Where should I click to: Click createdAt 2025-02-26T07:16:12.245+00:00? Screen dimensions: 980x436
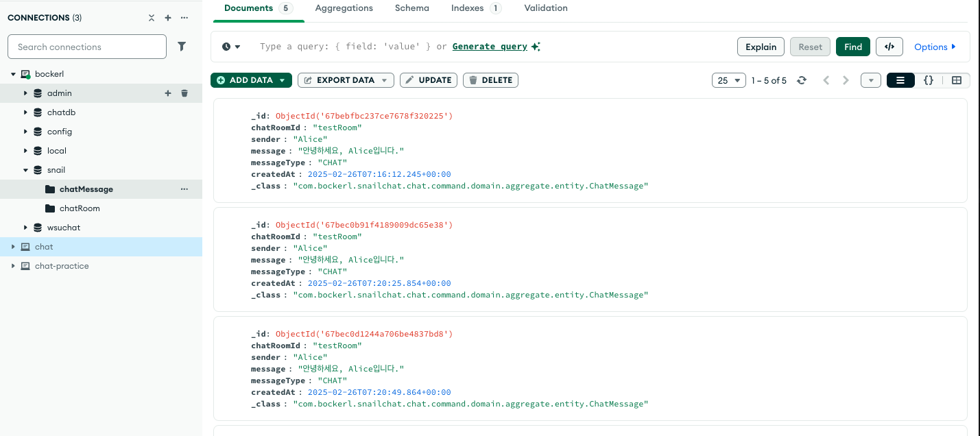click(x=379, y=174)
